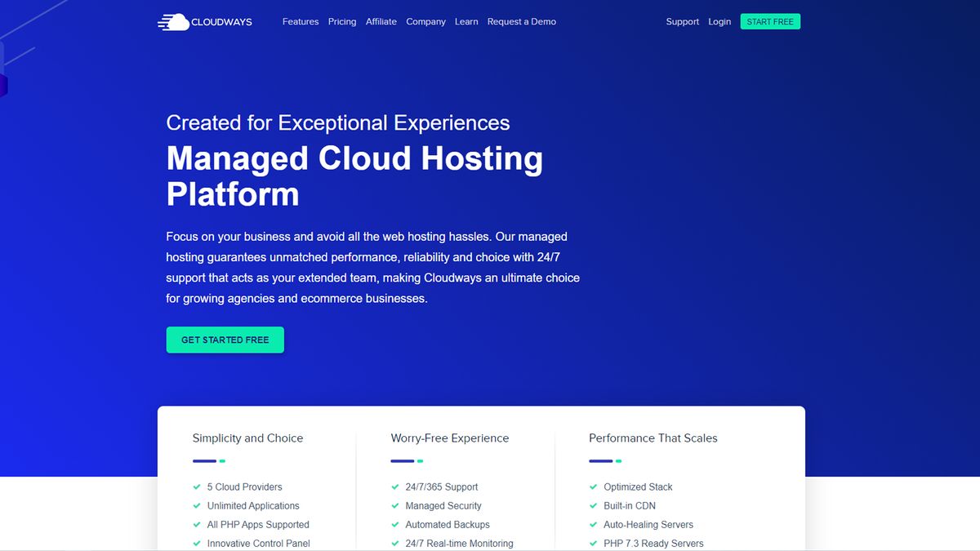
Task: Click the checkmark beside 24/7/365 Support
Action: [x=395, y=487]
